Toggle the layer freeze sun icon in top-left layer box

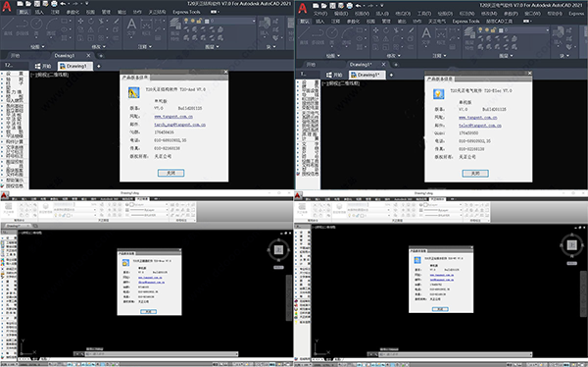pyautogui.click(x=192, y=21)
